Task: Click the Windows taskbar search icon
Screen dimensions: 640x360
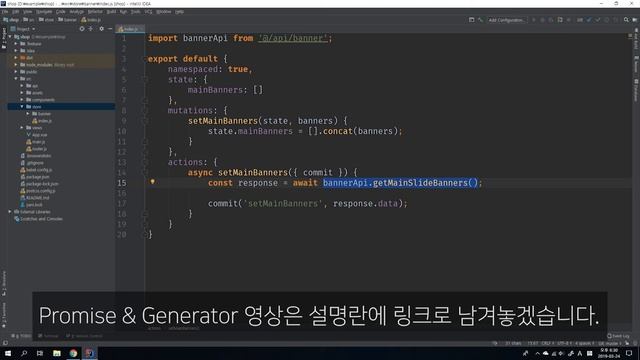Action: point(24,353)
